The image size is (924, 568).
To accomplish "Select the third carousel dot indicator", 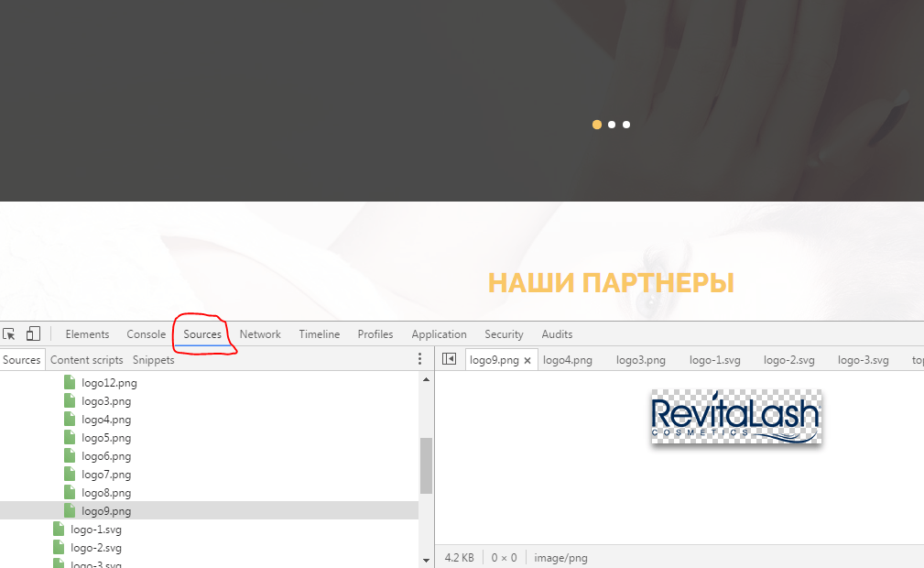I will tap(626, 125).
